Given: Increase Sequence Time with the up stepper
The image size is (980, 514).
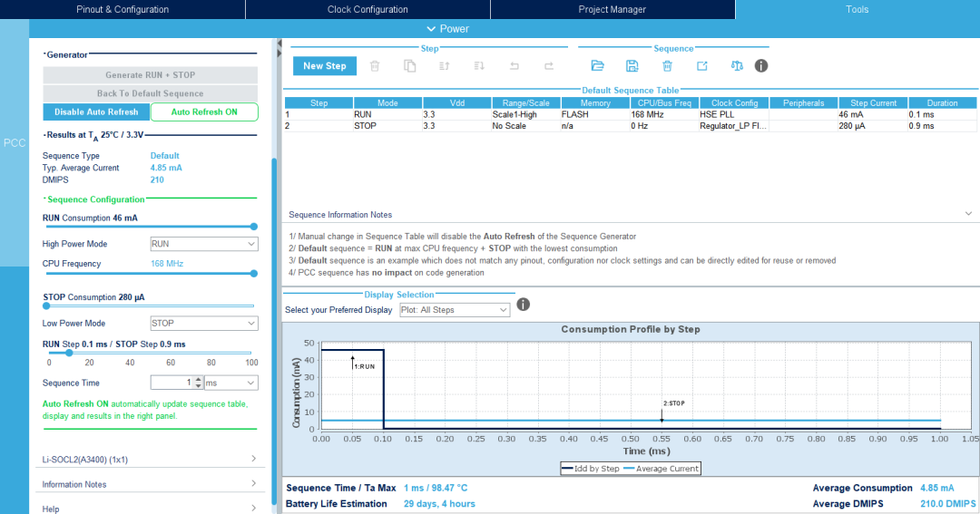Looking at the screenshot, I should click(x=198, y=380).
